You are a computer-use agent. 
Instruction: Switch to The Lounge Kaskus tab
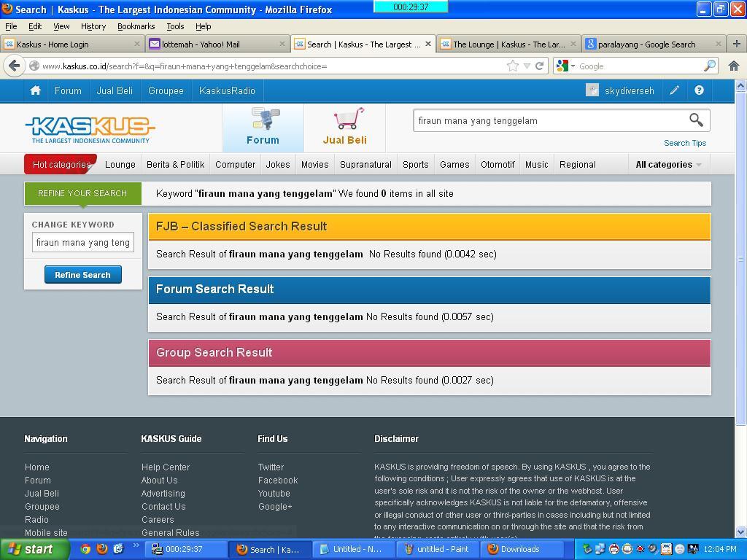click(x=508, y=44)
